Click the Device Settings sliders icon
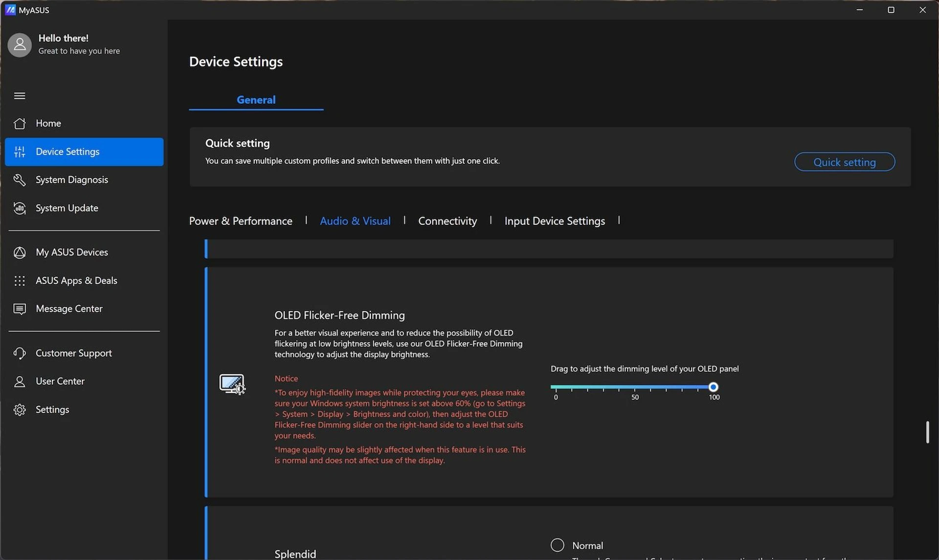Image resolution: width=939 pixels, height=560 pixels. pyautogui.click(x=20, y=152)
